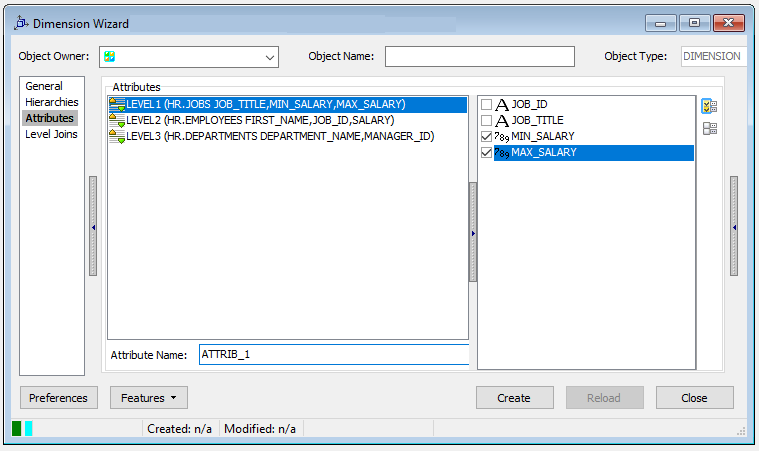Viewport: 759px width, 451px height.
Task: Close window using red title bar X
Action: click(729, 23)
